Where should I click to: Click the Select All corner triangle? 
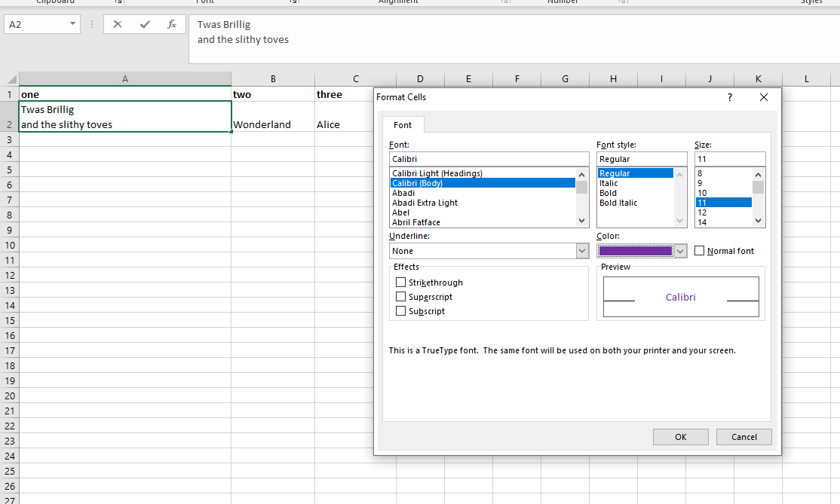pyautogui.click(x=11, y=79)
